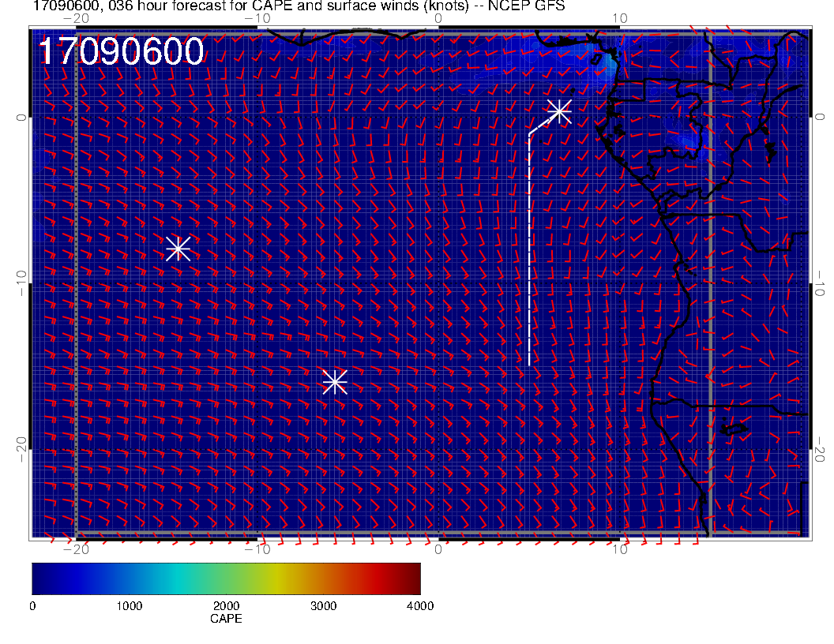
Task: Click the left axis latitude label -20
Action: pyautogui.click(x=21, y=450)
